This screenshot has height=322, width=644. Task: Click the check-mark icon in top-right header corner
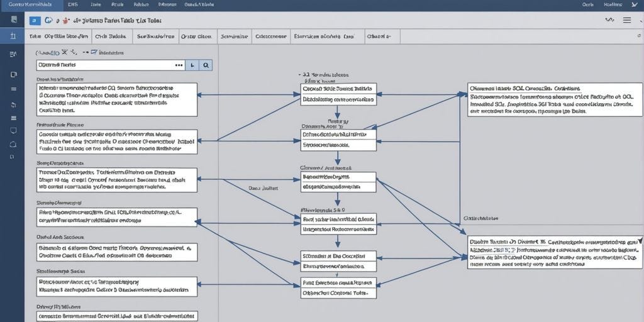coord(635,4)
